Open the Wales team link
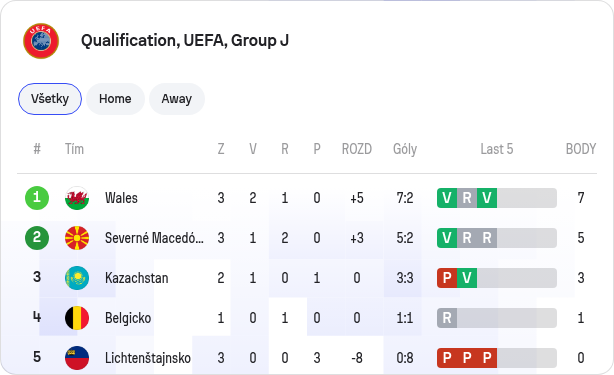Image resolution: width=614 pixels, height=375 pixels. pos(121,198)
